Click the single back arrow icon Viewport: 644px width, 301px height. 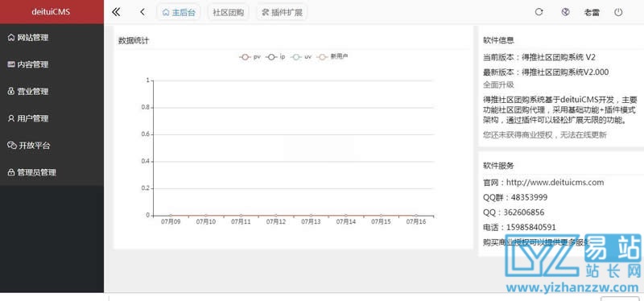pos(142,12)
